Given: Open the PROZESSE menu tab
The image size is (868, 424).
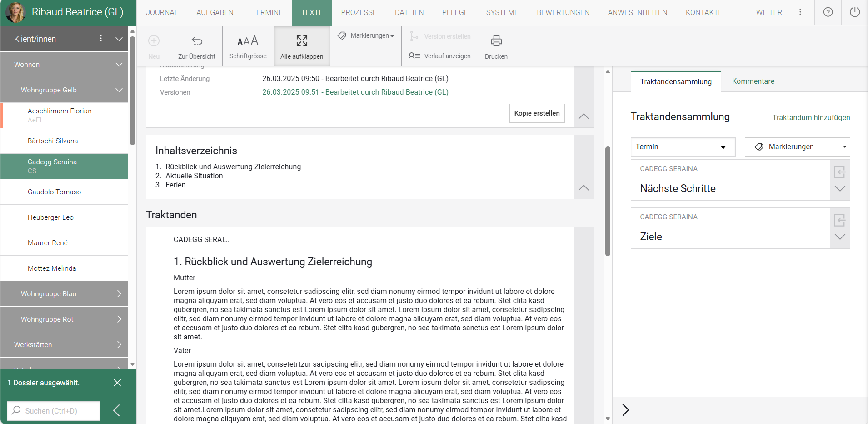Looking at the screenshot, I should 359,13.
